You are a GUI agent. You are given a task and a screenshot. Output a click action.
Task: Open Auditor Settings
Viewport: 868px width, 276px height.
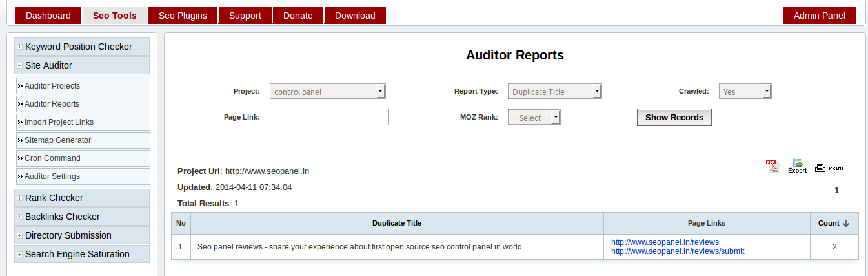[83, 176]
